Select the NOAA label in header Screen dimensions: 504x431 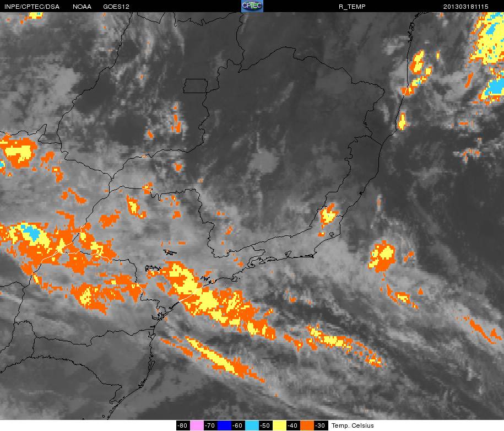click(x=82, y=7)
